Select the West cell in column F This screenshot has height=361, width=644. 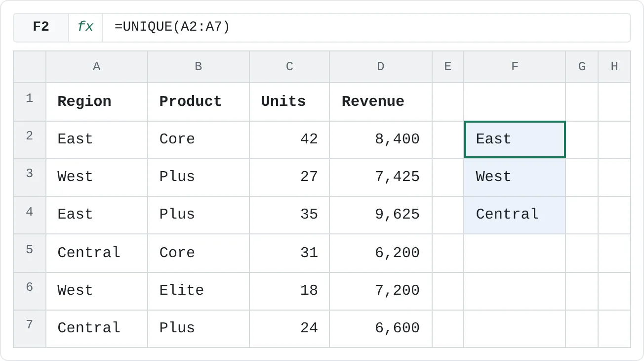[x=515, y=178]
